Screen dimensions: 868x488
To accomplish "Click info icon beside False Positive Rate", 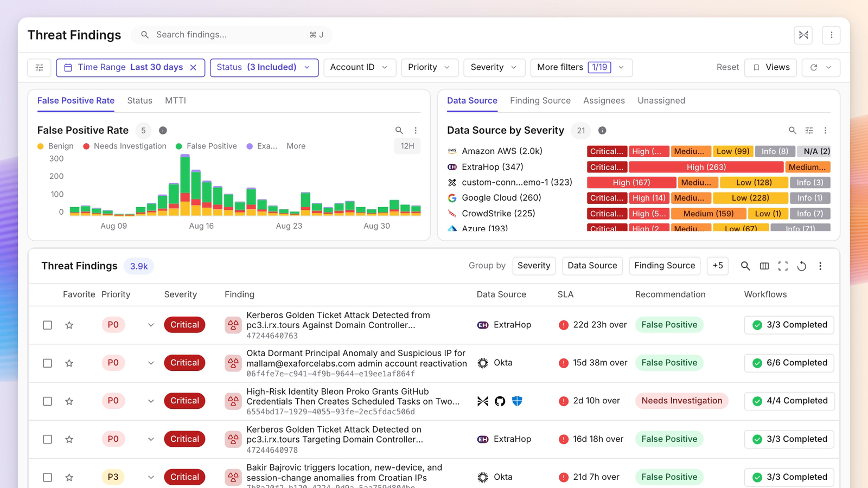I will tap(163, 131).
